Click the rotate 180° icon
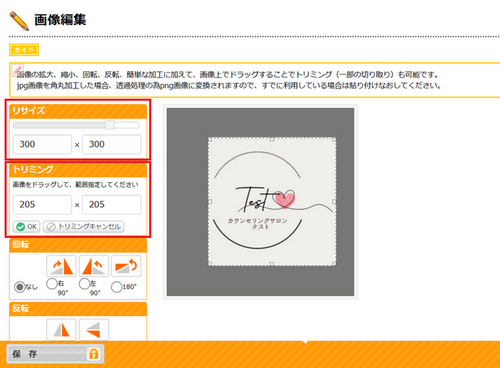 (x=126, y=266)
